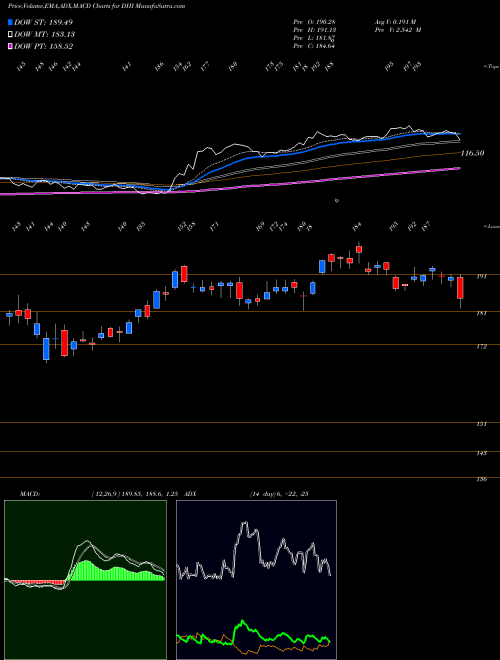This screenshot has height=660, width=500.
Task: Click the red negative MACD histogram bars
Action: (x=38, y=582)
